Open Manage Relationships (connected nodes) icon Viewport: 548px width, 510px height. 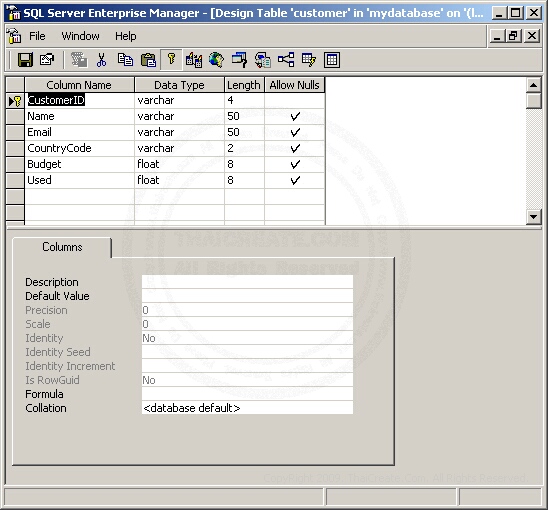click(x=286, y=60)
